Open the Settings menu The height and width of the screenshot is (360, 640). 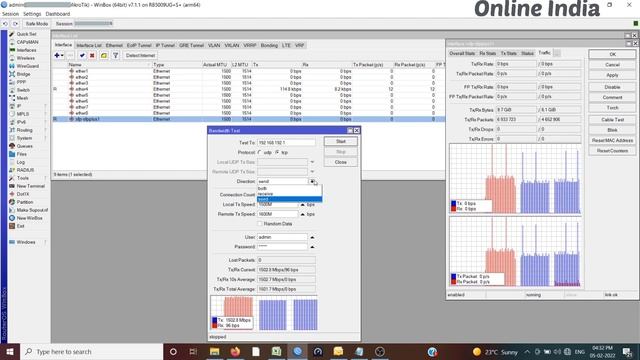(32, 14)
